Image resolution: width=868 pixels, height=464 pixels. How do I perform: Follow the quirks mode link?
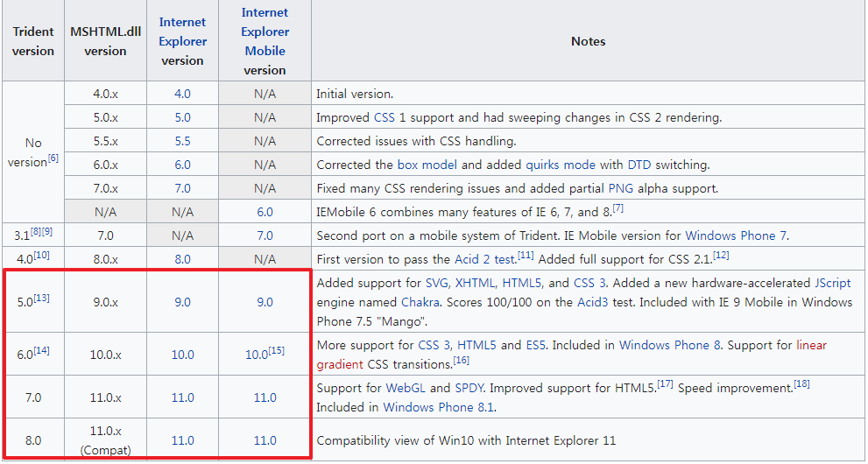[561, 165]
